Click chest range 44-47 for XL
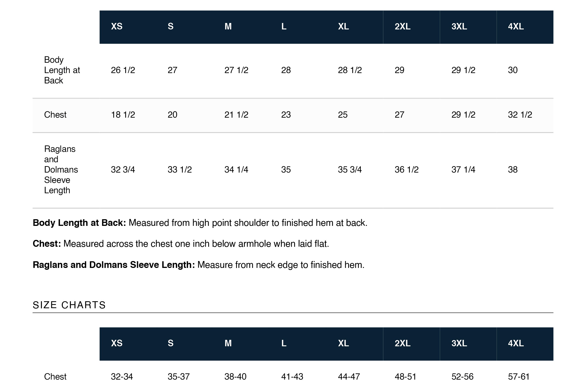586x392 pixels. point(349,377)
